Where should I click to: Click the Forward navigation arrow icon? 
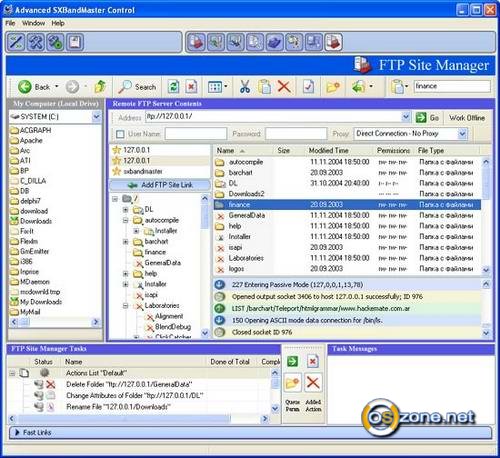pyautogui.click(x=72, y=87)
